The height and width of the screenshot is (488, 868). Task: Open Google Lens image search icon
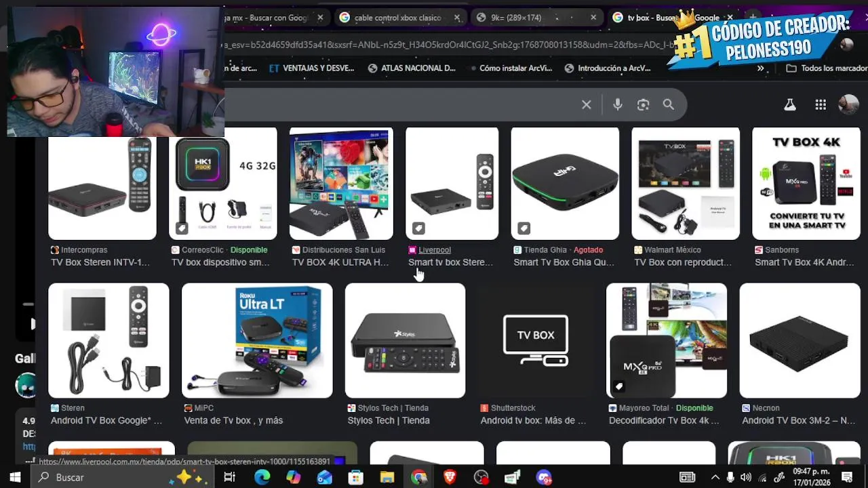(x=643, y=104)
